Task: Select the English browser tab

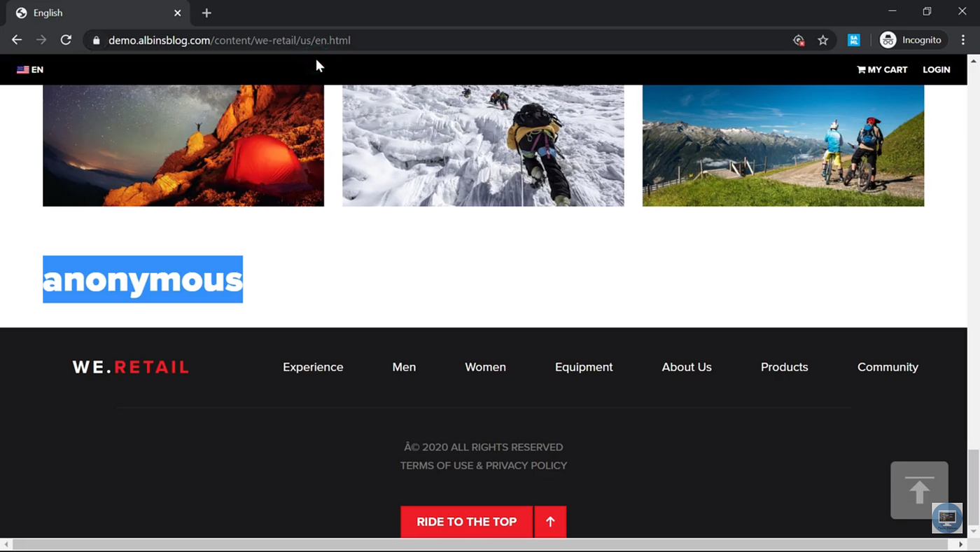Action: pyautogui.click(x=98, y=13)
